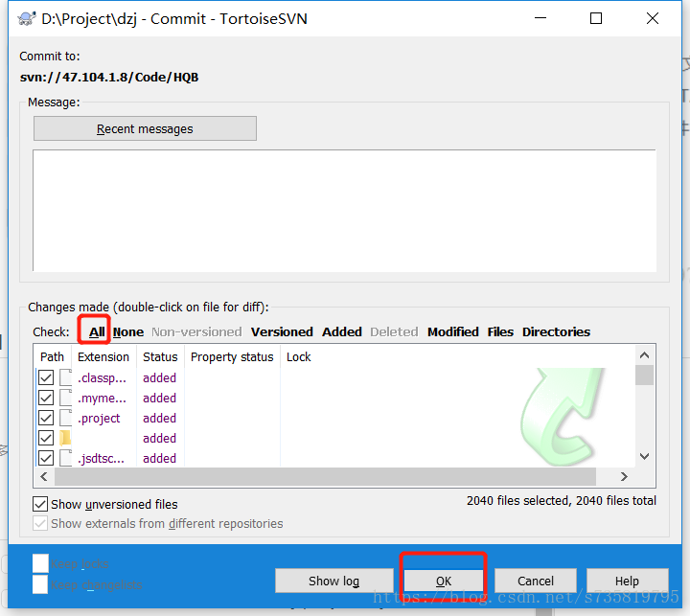Viewport: 690px width, 616px height.
Task: Select None check link
Action: 128,331
